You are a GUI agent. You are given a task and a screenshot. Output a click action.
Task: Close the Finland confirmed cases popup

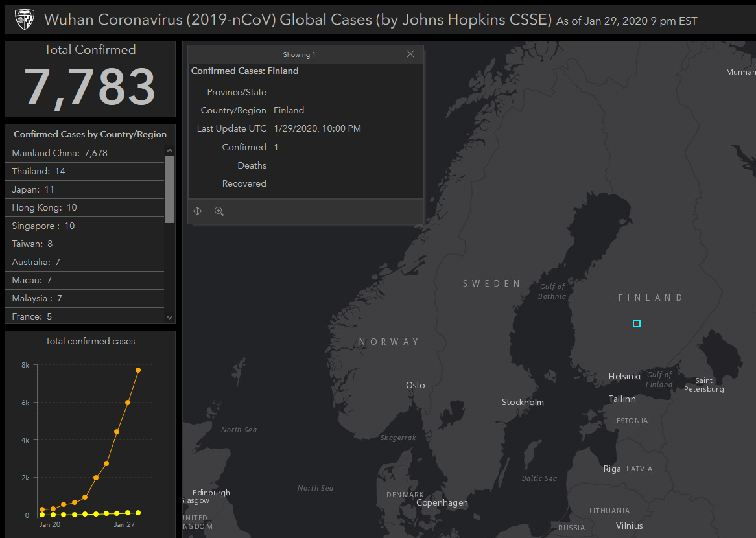click(410, 54)
